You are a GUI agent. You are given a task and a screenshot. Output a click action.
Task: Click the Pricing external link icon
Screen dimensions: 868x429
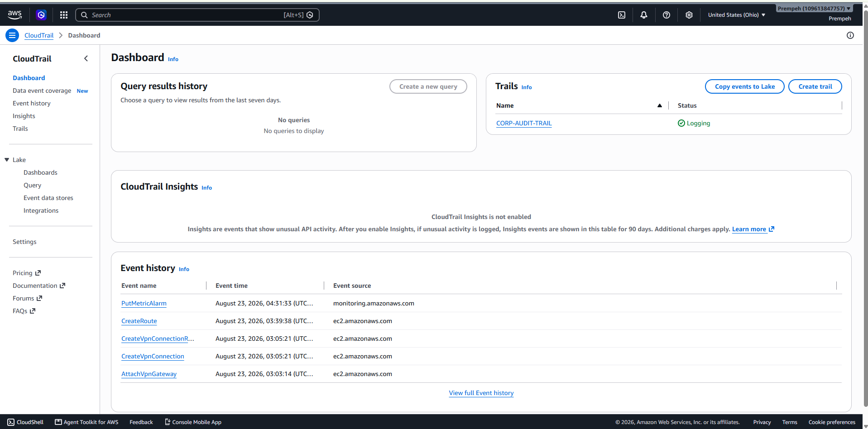tap(38, 273)
